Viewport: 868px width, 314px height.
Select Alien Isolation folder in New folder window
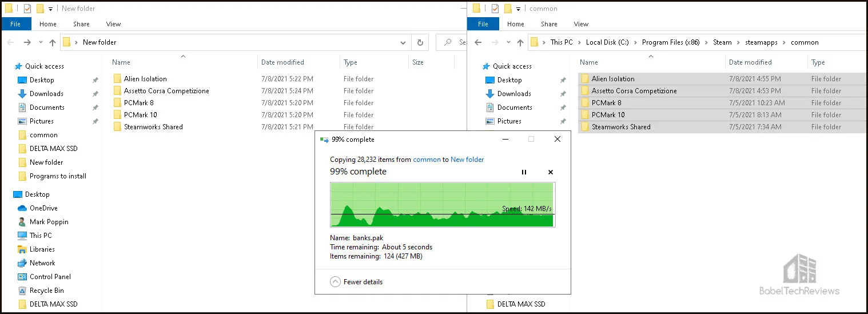pyautogui.click(x=145, y=79)
